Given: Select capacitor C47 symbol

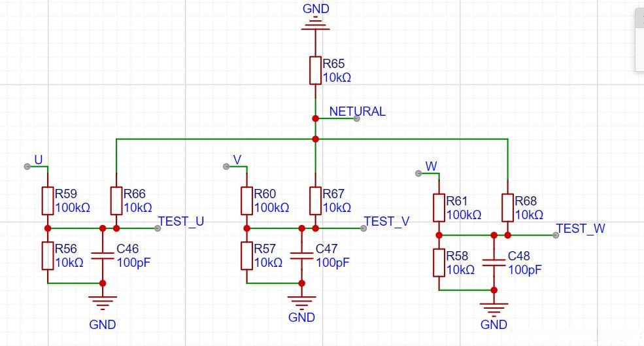Looking at the screenshot, I should [x=301, y=256].
